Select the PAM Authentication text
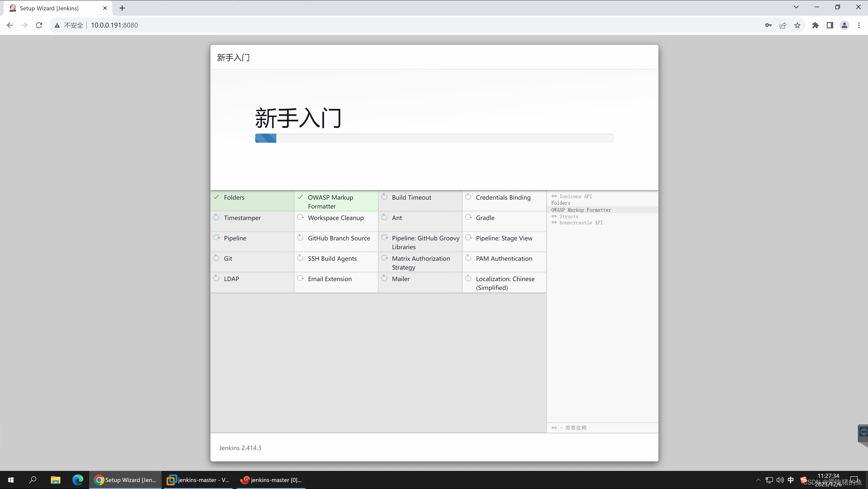The image size is (868, 489). coord(504,258)
